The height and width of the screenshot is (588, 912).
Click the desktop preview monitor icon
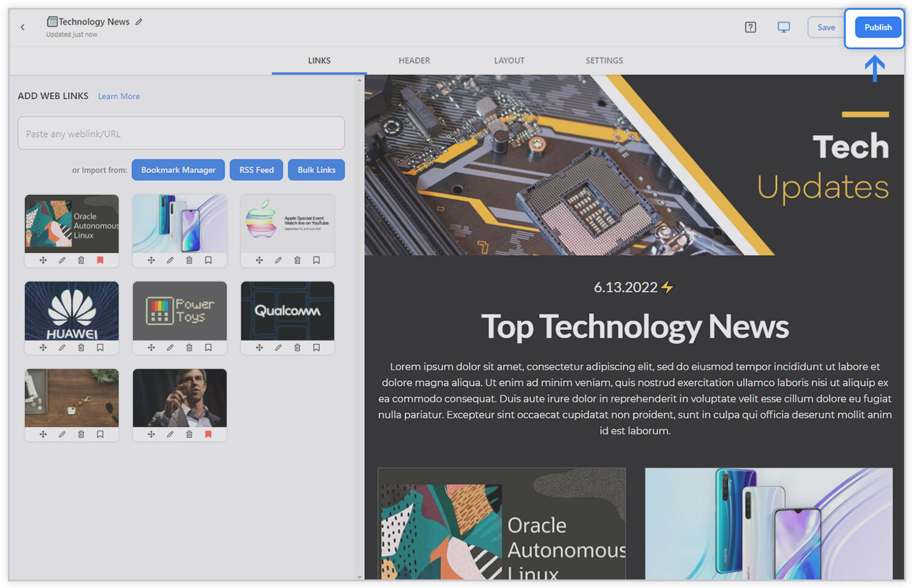pos(784,27)
